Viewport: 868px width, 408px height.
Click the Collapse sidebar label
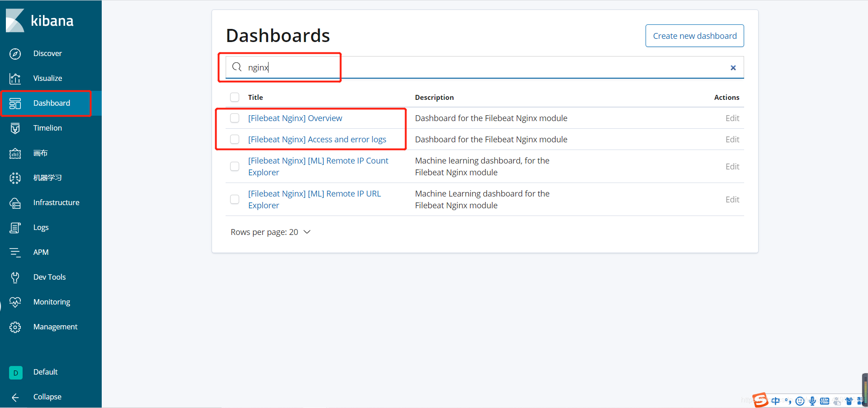(x=47, y=397)
